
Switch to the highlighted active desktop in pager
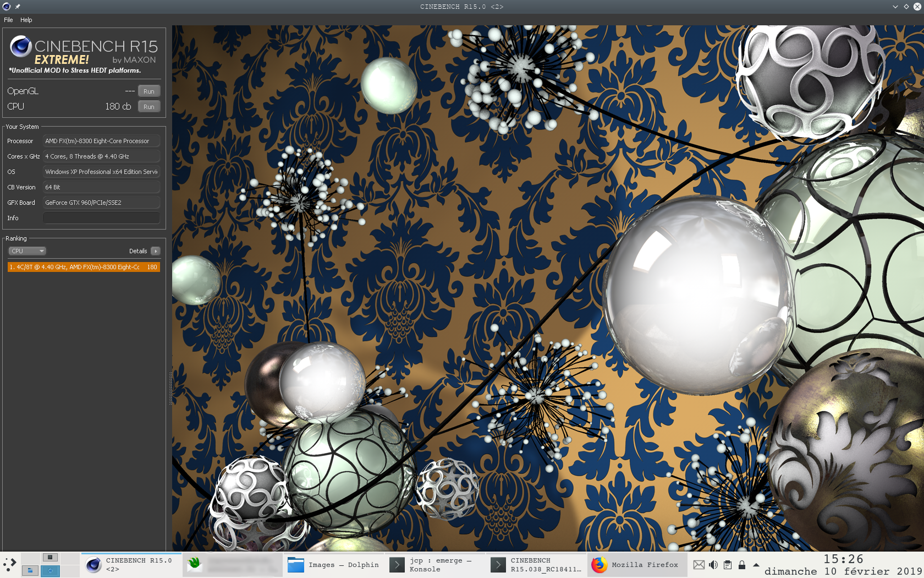tap(50, 571)
